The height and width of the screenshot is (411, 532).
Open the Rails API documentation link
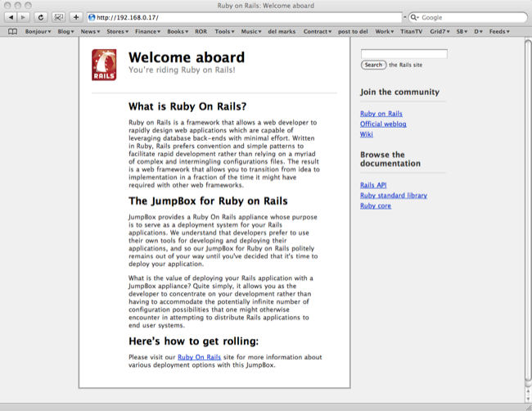(x=373, y=185)
